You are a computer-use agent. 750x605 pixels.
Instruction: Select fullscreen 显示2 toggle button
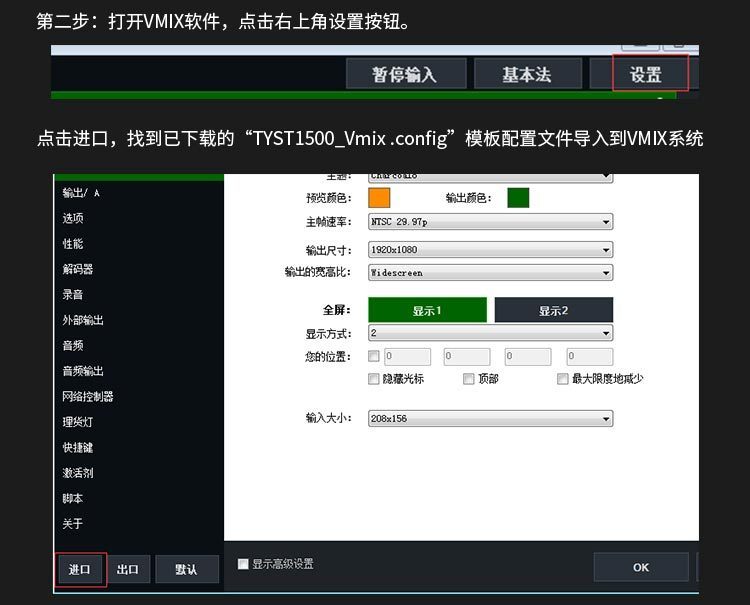tap(553, 310)
